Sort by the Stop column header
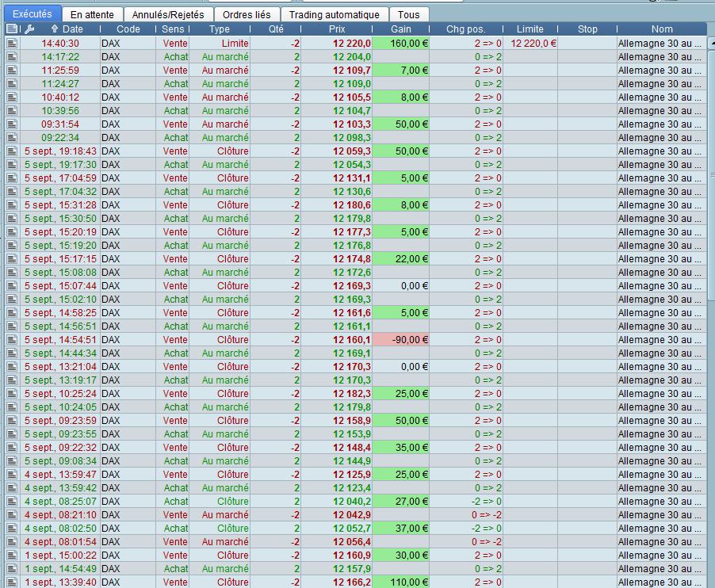This screenshot has height=588, width=715. [587, 29]
